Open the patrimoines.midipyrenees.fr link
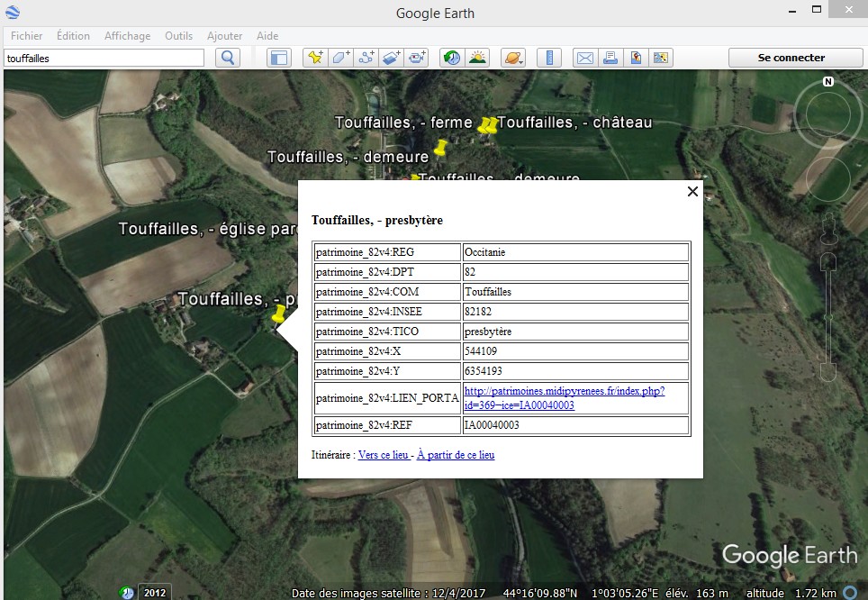This screenshot has width=868, height=600. tap(565, 398)
